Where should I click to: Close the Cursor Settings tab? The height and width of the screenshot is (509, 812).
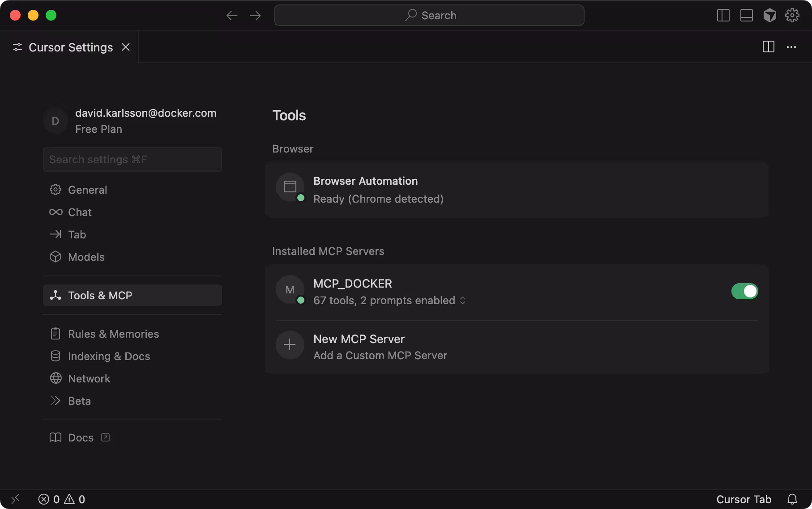click(126, 47)
